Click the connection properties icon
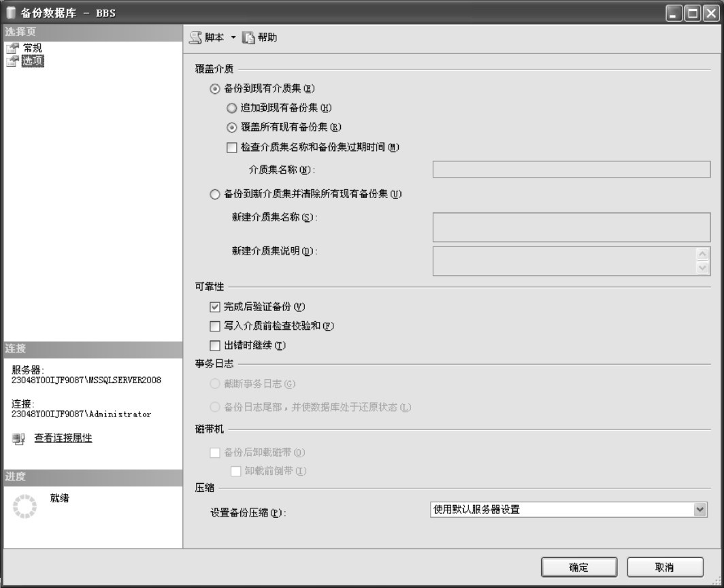Screen dimensions: 724x588 18,438
